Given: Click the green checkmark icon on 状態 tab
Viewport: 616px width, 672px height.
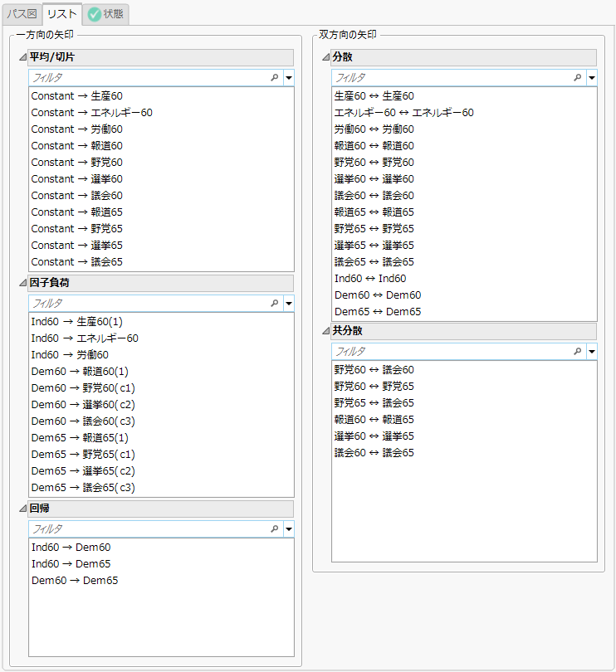Looking at the screenshot, I should pos(94,15).
